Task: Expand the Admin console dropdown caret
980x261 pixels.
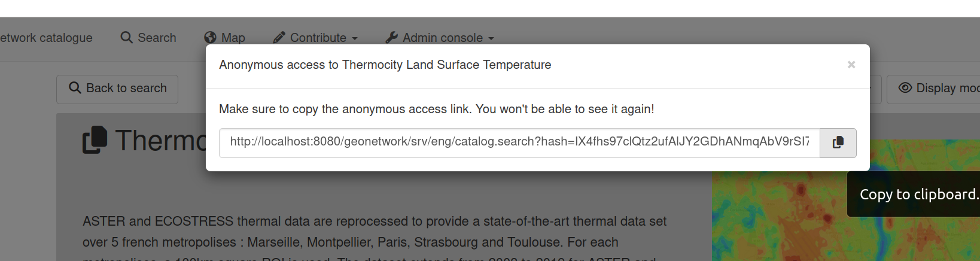Action: [491, 38]
